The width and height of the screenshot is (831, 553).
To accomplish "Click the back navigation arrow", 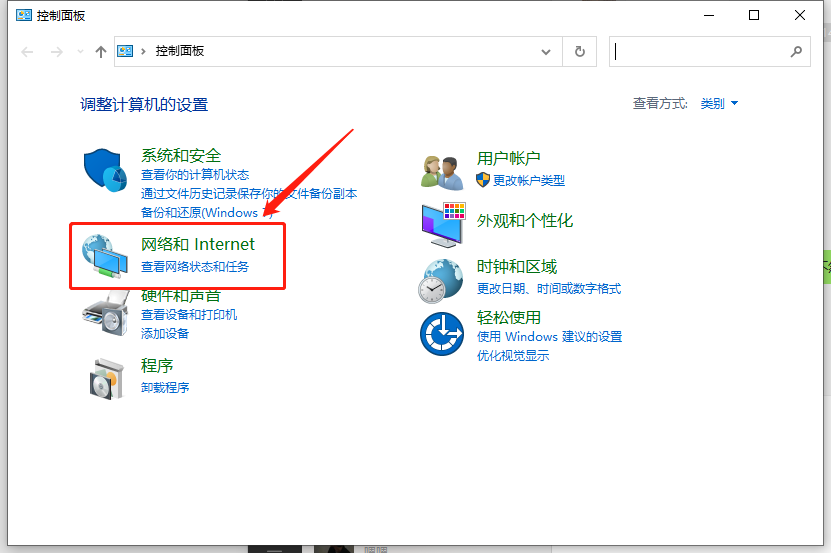I will [27, 51].
